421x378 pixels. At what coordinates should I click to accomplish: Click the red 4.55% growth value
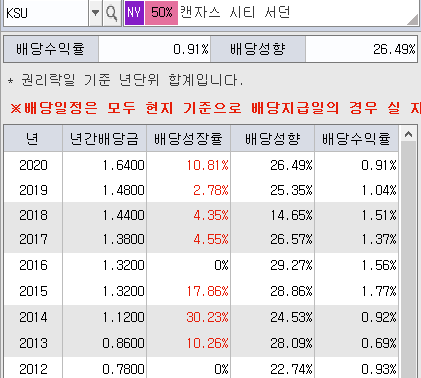pyautogui.click(x=211, y=239)
